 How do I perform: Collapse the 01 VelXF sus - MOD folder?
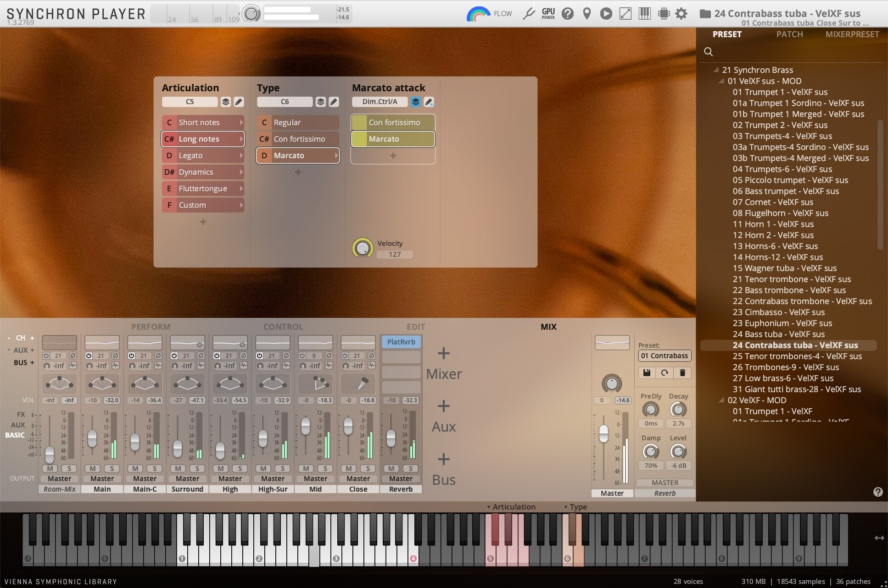[721, 81]
